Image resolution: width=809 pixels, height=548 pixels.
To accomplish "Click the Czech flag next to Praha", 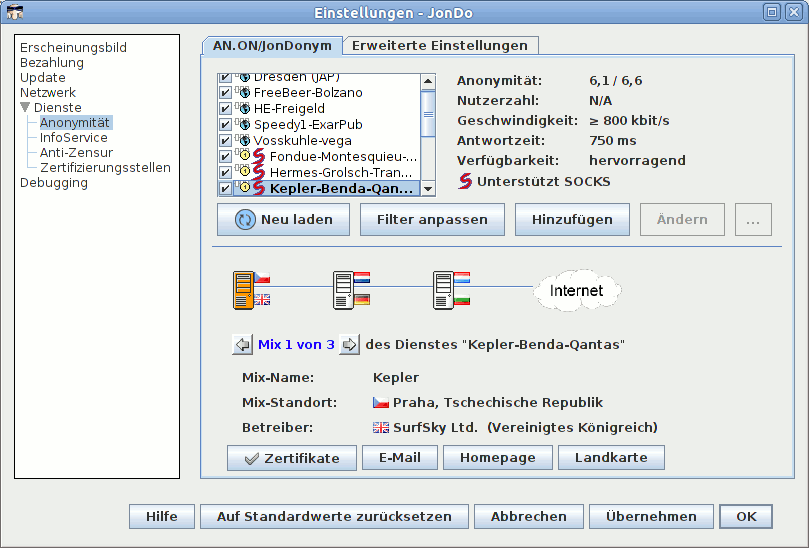I will [381, 402].
